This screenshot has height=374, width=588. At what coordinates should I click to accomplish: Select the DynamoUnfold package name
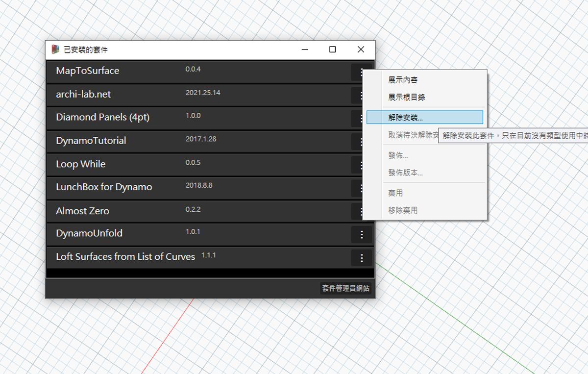[89, 233]
